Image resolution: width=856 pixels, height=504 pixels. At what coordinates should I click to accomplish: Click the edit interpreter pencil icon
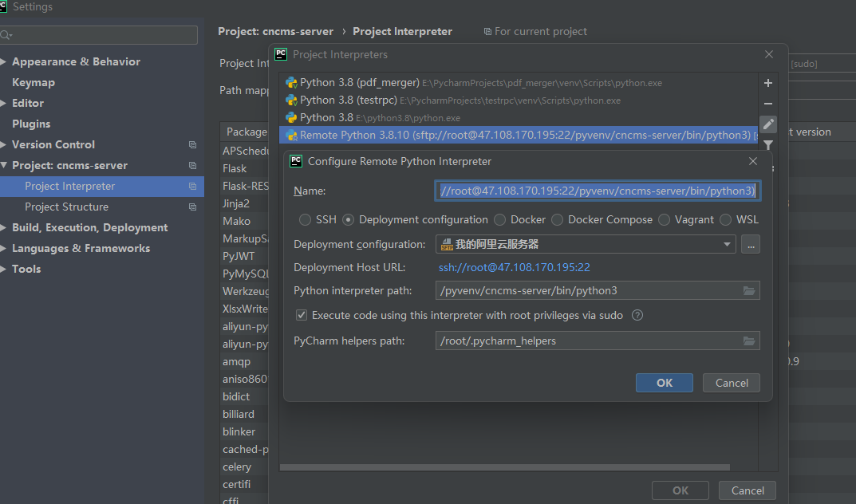pos(768,124)
